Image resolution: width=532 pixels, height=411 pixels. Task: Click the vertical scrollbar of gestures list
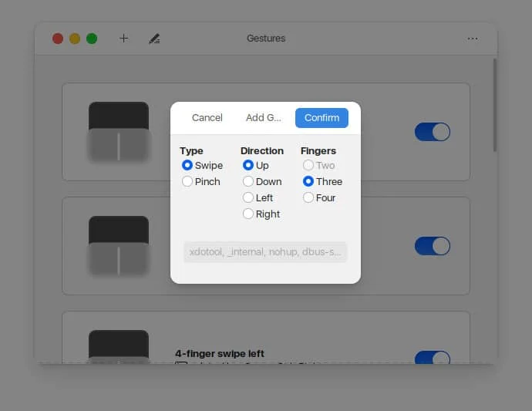click(x=495, y=105)
